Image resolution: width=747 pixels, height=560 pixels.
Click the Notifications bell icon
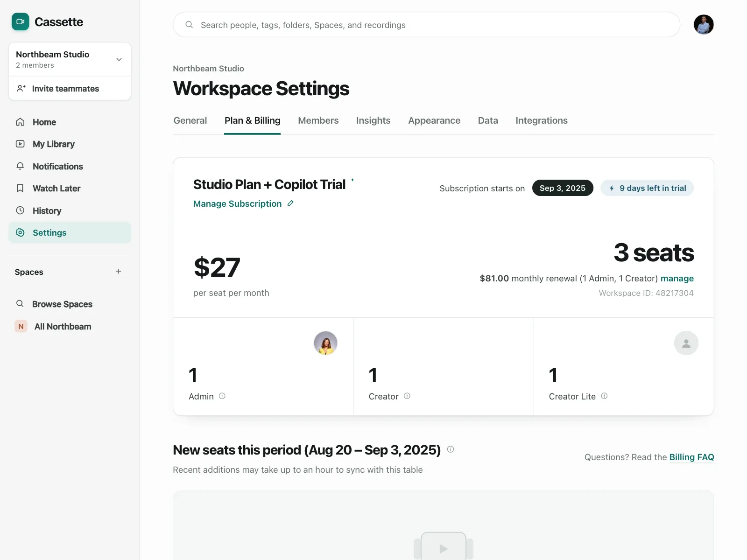tap(20, 166)
